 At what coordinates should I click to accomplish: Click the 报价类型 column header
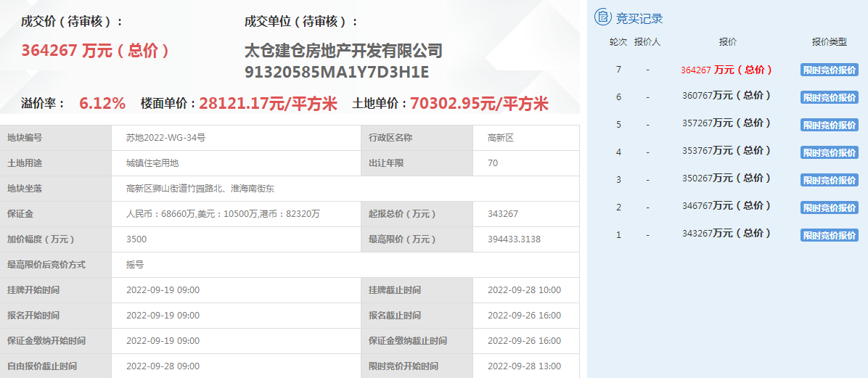(830, 42)
